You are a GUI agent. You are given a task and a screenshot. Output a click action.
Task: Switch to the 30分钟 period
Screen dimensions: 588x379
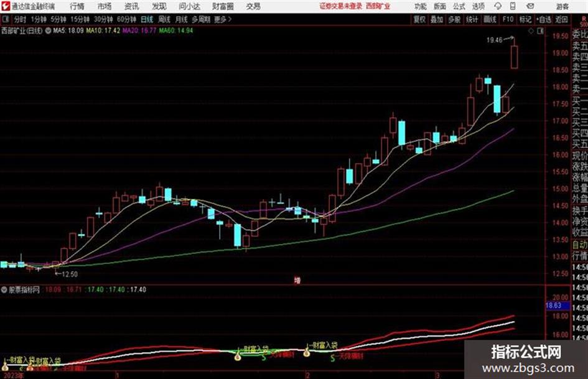103,19
